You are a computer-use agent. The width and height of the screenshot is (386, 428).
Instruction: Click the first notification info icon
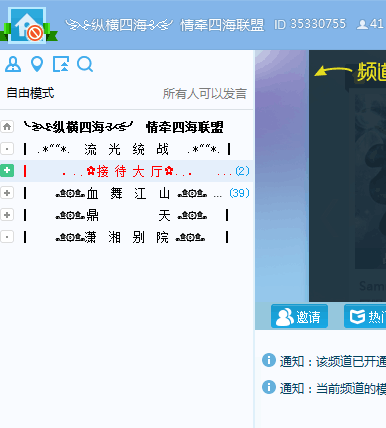click(269, 360)
